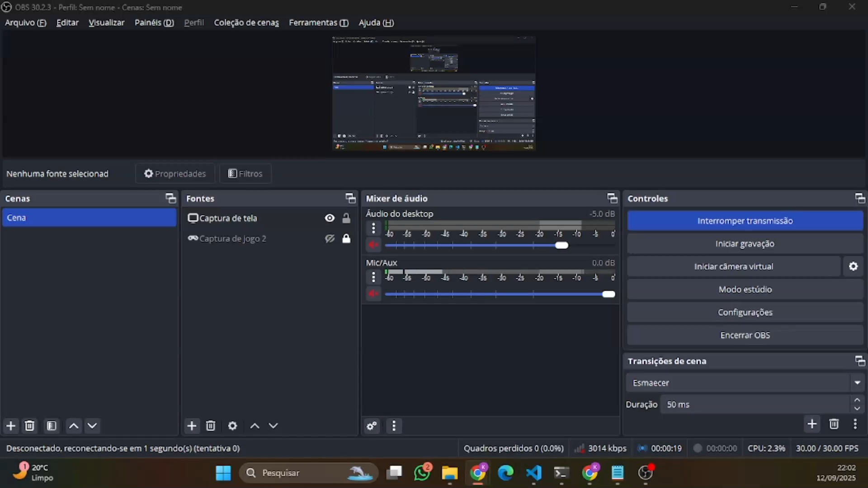Undock the Mixer de áudio panel
Screen dimensions: 868x488
(x=612, y=198)
